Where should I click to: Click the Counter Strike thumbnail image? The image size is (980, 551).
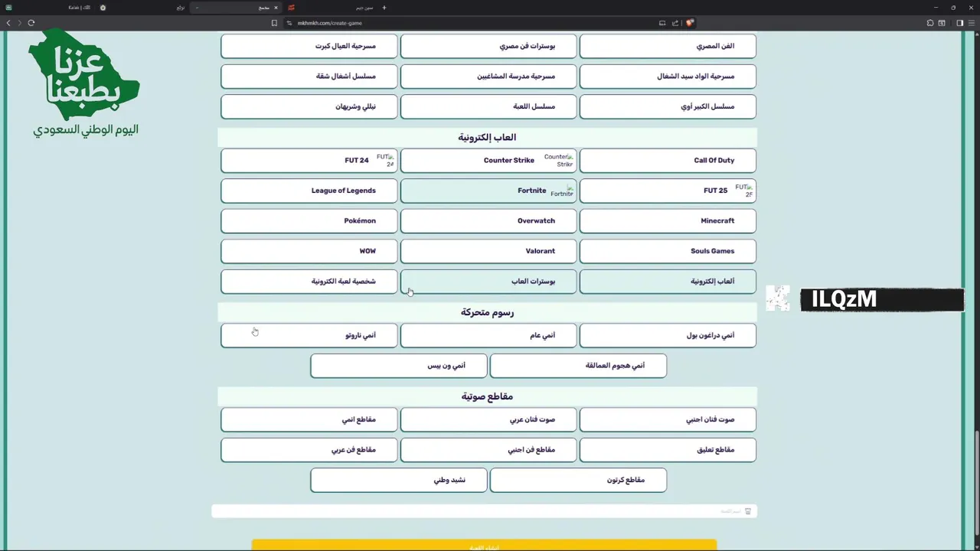(x=559, y=161)
